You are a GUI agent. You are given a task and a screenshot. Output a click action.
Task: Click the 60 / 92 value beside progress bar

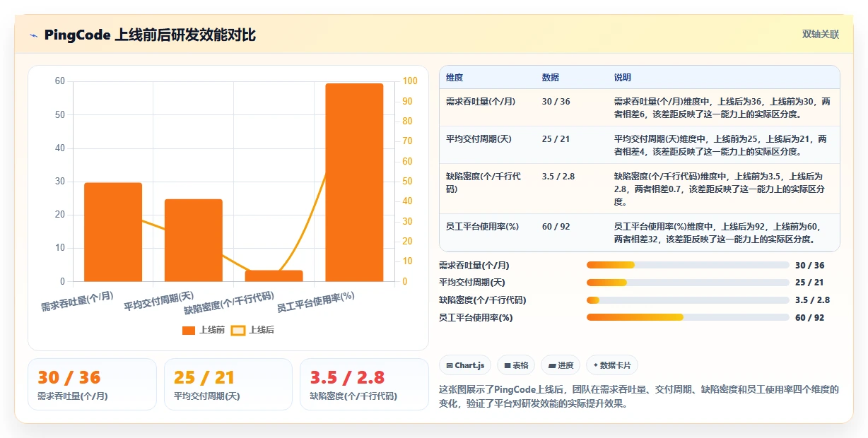810,318
